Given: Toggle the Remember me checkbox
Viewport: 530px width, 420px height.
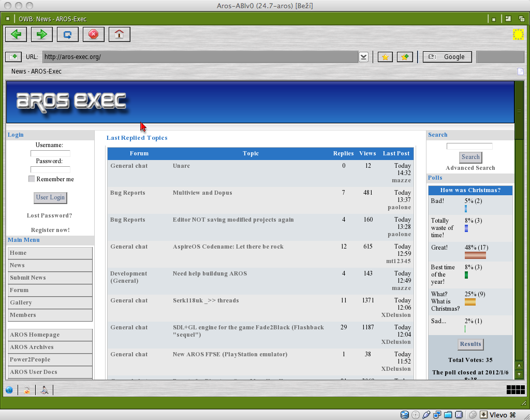Looking at the screenshot, I should pos(32,179).
